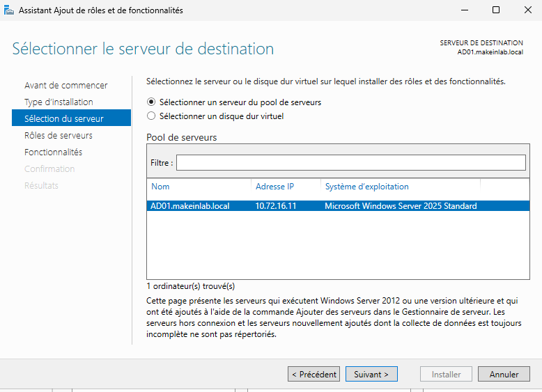Maximize the wizard window

[x=495, y=10]
